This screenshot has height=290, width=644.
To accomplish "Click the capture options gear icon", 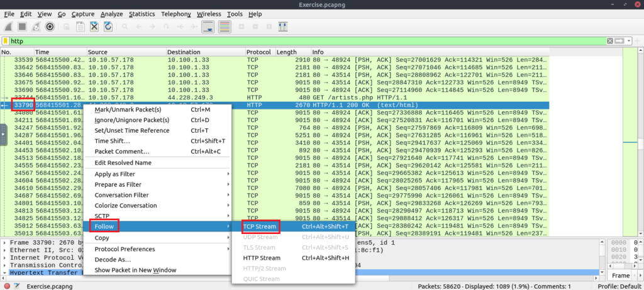I will coord(49,26).
